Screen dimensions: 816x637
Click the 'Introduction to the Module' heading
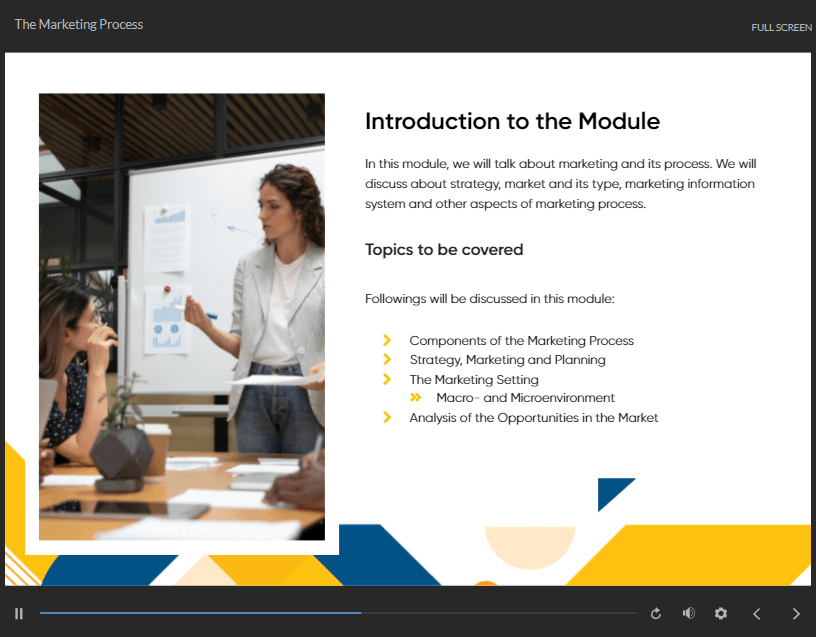512,121
